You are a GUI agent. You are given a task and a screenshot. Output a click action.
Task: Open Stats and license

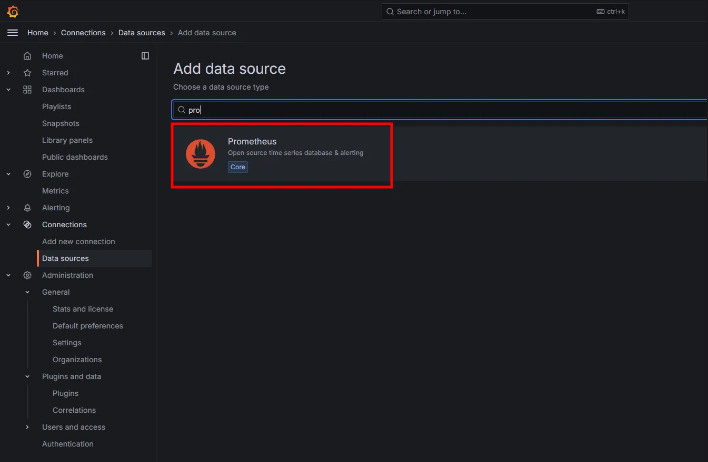coord(83,309)
